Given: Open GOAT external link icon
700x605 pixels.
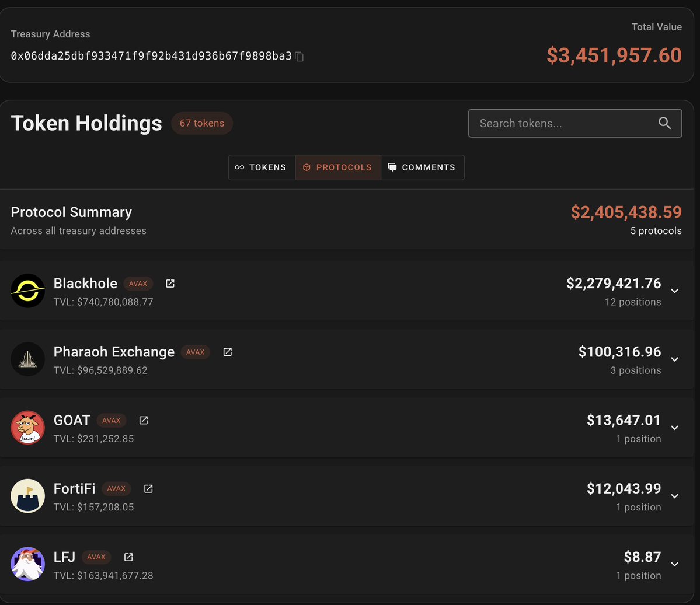Looking at the screenshot, I should point(143,420).
